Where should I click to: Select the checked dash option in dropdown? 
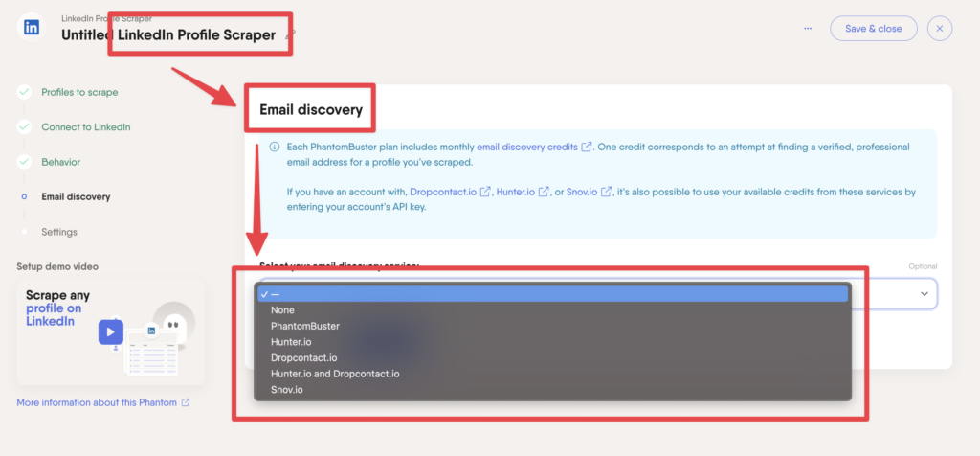[552, 294]
